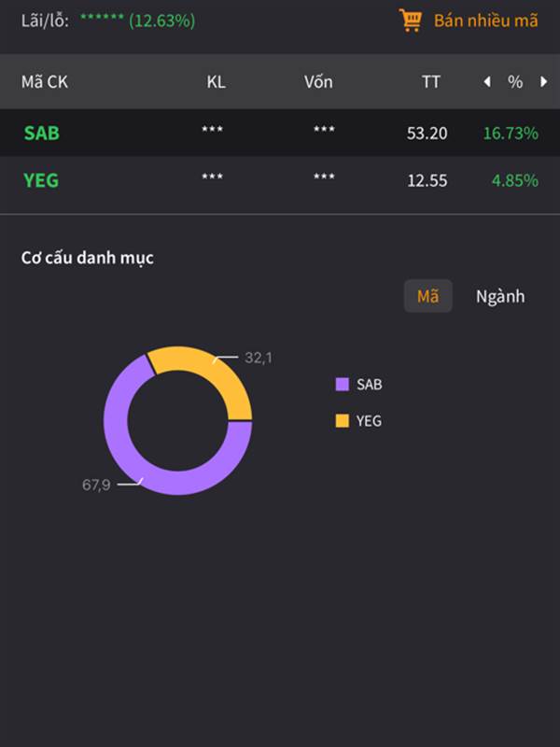Click the % column header
The image size is (560, 747).
coord(515,82)
